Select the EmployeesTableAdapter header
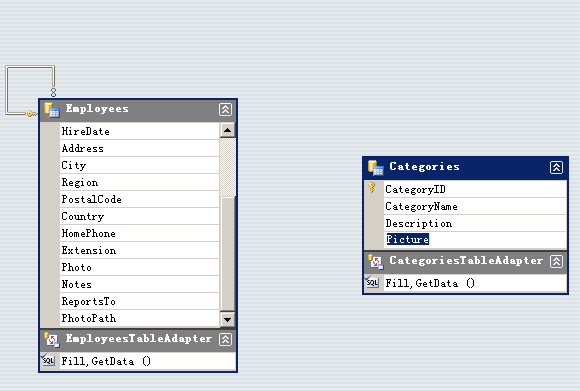 pos(138,340)
